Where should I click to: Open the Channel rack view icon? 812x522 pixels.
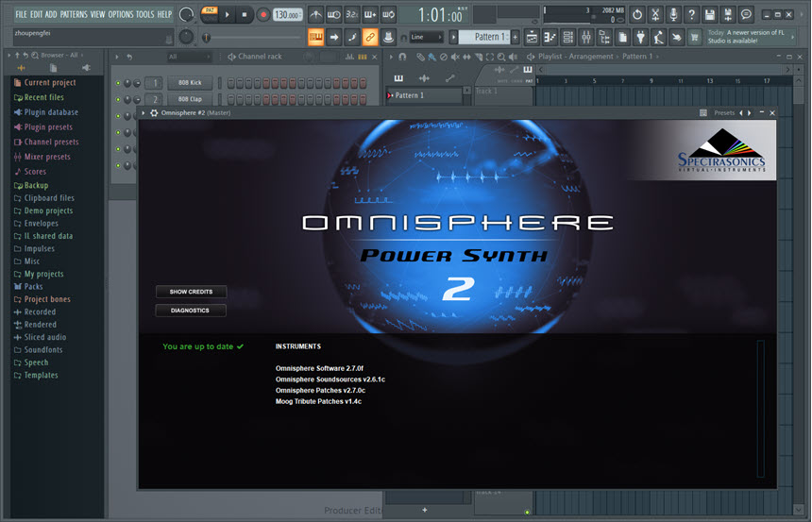(568, 37)
